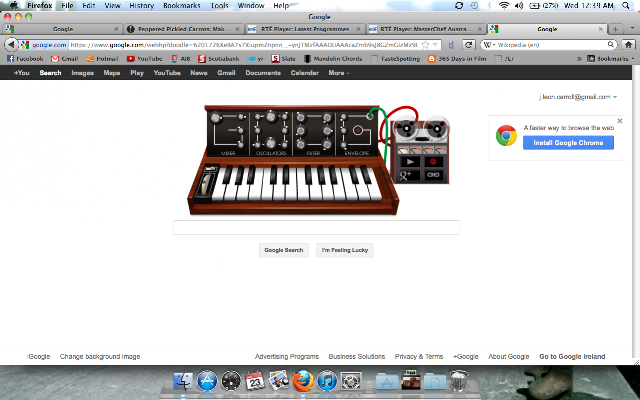
Task: Open the TasteSpotting bookmark
Action: [395, 59]
